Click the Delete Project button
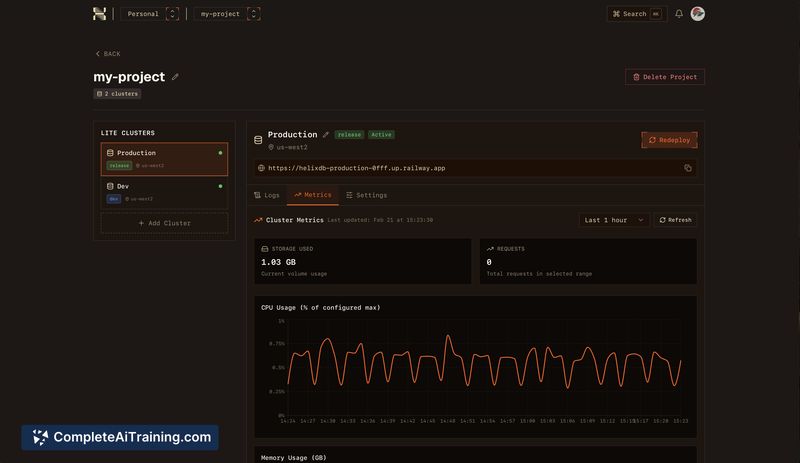Screen dimensions: 800x463 click(665, 77)
